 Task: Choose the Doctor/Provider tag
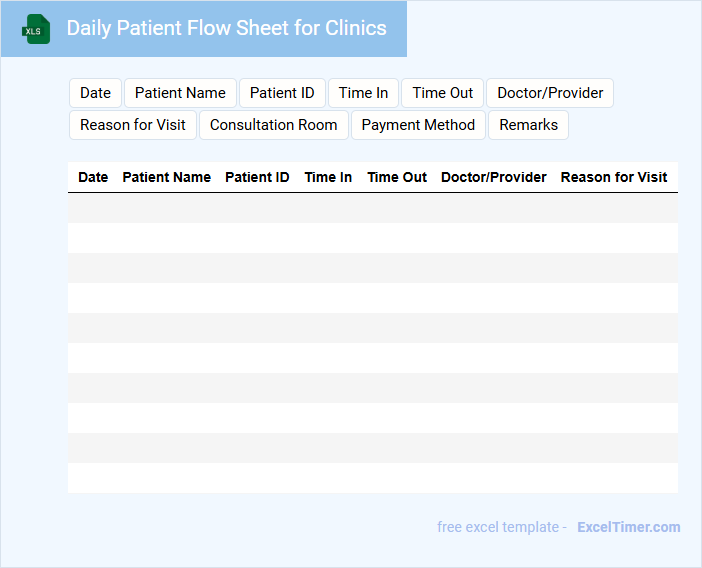point(550,93)
